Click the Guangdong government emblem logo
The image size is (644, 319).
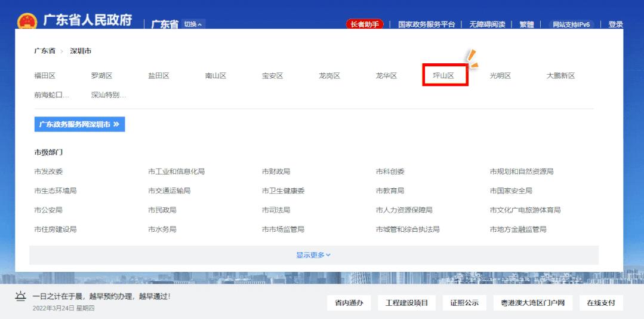(27, 23)
